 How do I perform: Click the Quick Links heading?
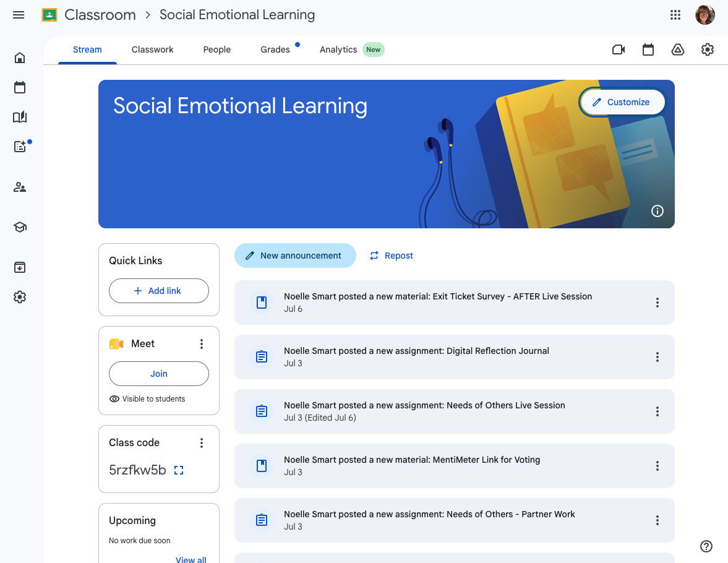pos(135,260)
